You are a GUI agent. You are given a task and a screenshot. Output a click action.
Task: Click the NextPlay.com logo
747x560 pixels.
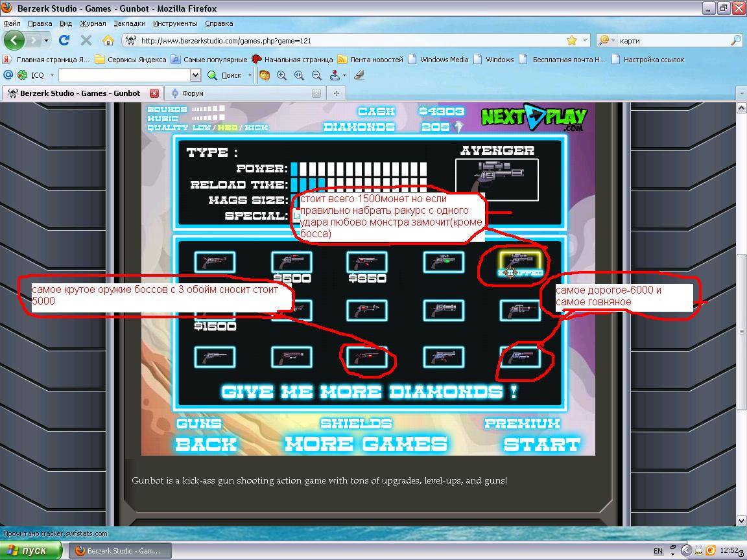[x=534, y=117]
